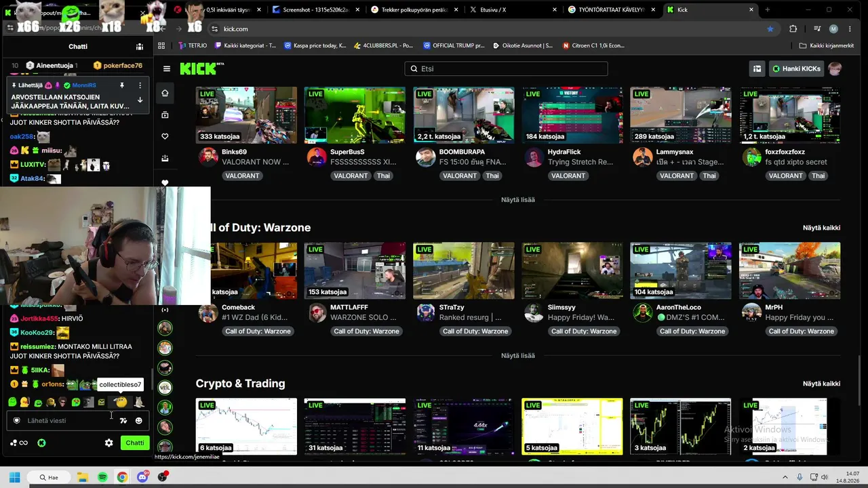The height and width of the screenshot is (488, 868).
Task: Select the active Kick browser tab
Action: [x=711, y=9]
